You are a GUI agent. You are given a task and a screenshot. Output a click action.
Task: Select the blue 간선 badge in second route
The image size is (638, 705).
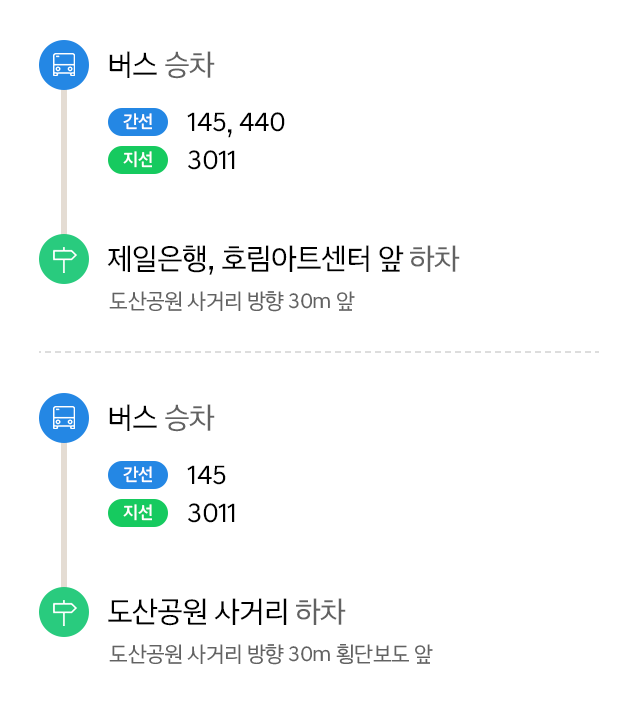pos(138,475)
